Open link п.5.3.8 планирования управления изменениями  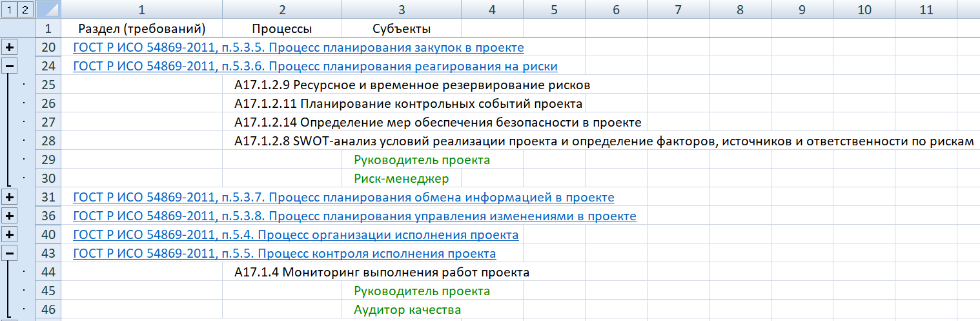[354, 216]
